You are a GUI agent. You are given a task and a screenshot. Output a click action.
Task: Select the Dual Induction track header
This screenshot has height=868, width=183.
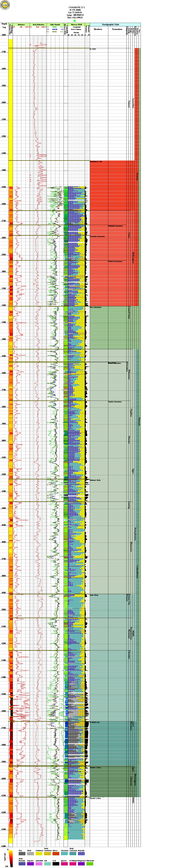click(38, 25)
